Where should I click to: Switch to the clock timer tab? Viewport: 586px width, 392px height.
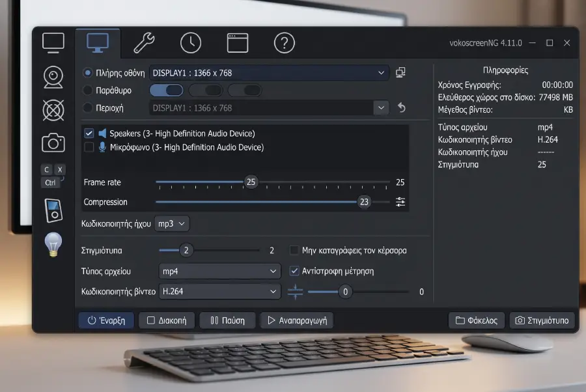[191, 43]
